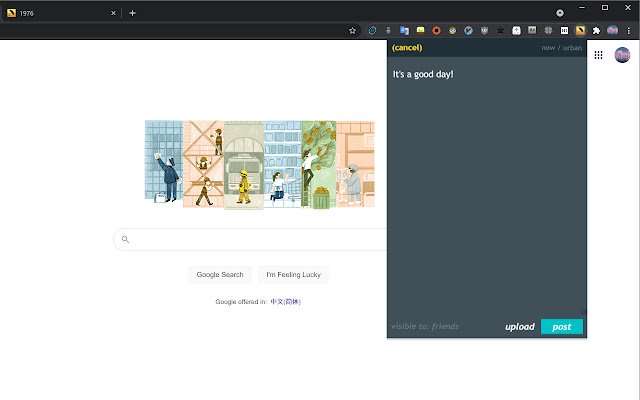Click the magnifier icon in search box
Viewport: 640px width, 400px height.
click(x=125, y=240)
